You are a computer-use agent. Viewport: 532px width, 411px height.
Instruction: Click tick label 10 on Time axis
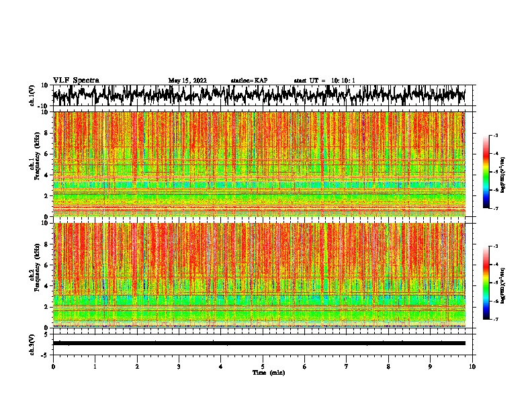[x=472, y=367]
